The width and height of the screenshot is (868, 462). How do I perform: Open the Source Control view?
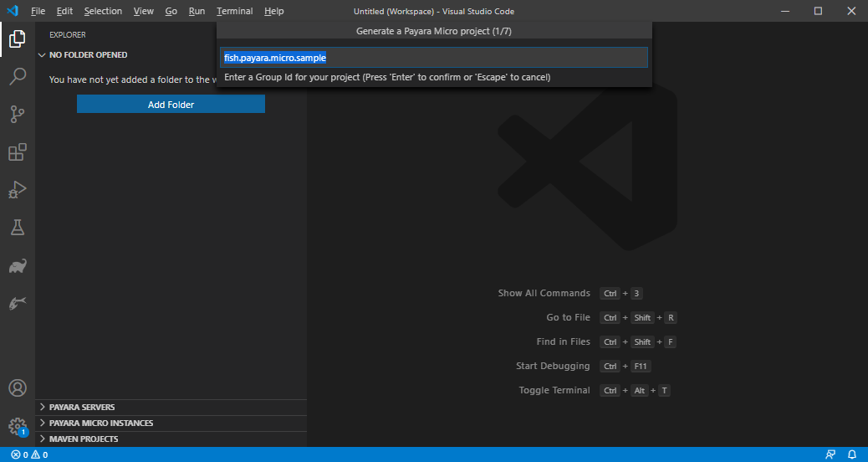[x=17, y=115]
